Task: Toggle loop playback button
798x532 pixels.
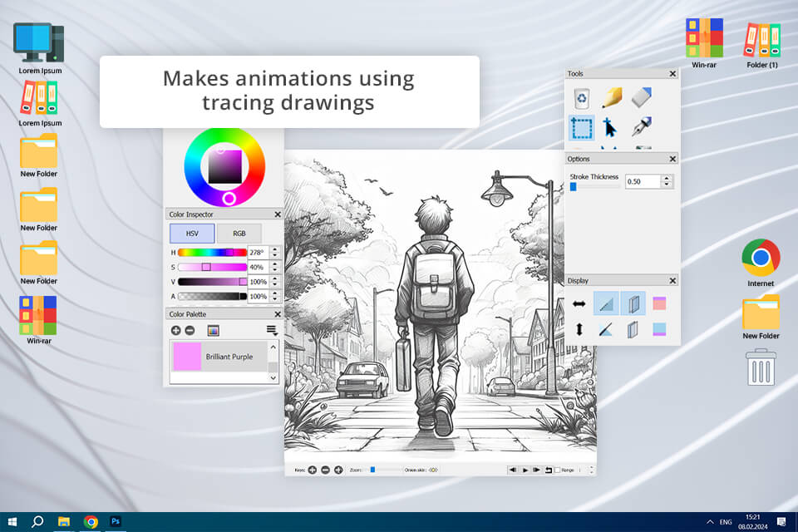Action: (549, 470)
